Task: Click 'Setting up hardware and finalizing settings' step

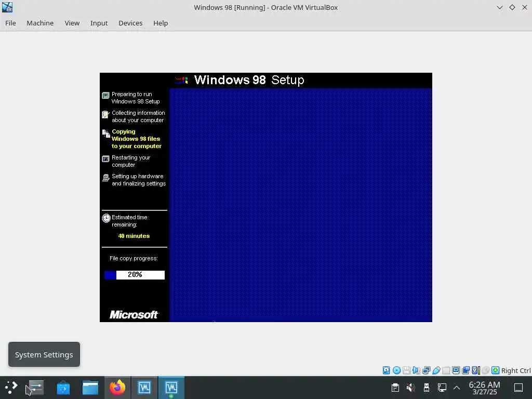Action: [x=138, y=180]
